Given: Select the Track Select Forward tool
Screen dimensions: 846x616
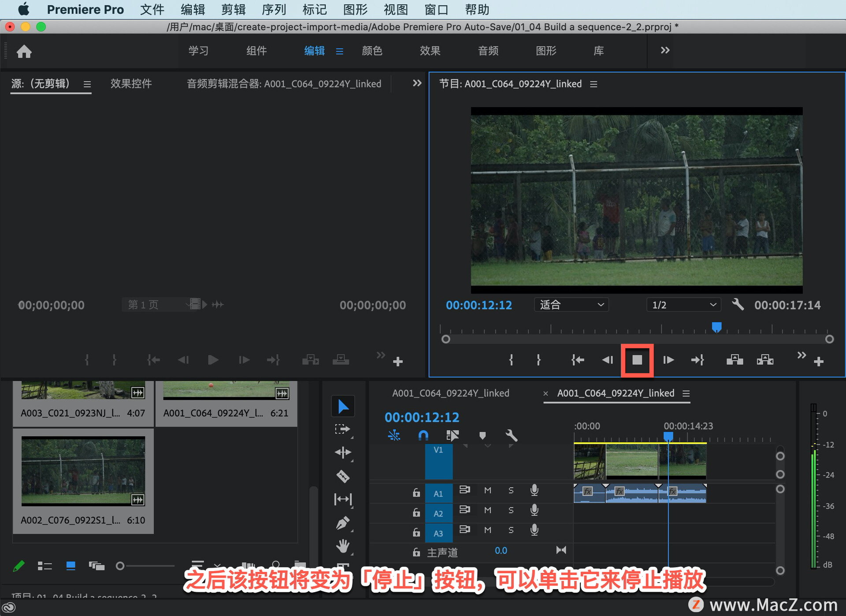Looking at the screenshot, I should click(342, 429).
